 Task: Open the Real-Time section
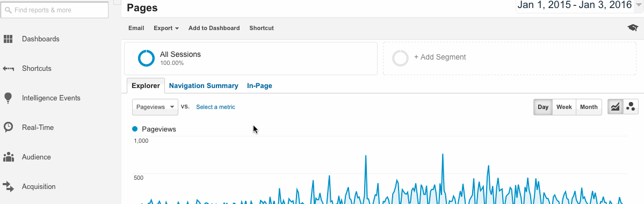pos(38,128)
